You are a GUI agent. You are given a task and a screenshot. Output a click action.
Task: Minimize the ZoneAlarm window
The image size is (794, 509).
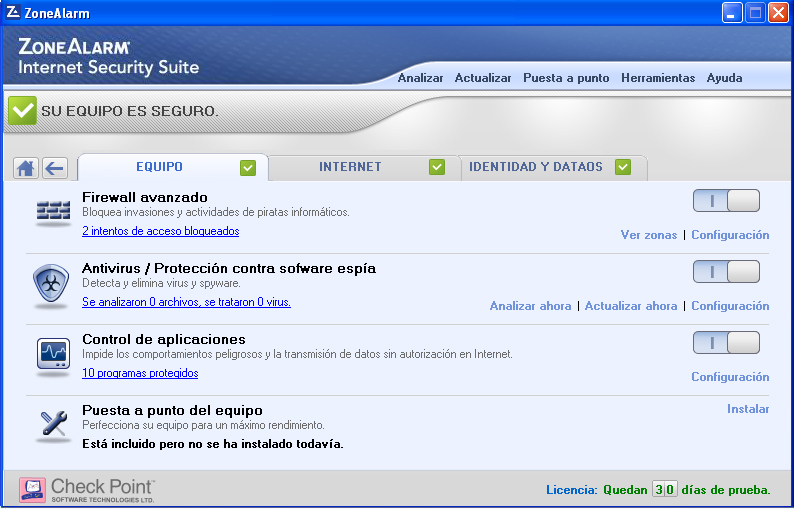(x=732, y=13)
